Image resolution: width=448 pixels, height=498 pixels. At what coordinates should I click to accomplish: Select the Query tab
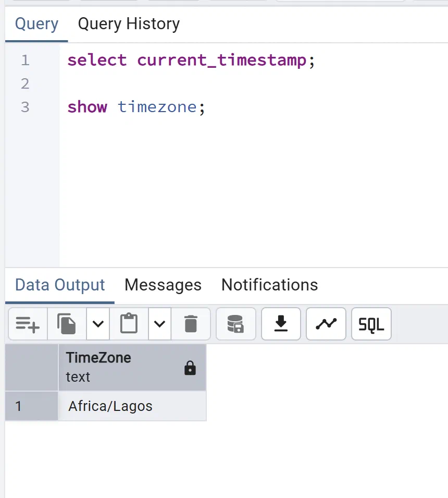(x=37, y=24)
